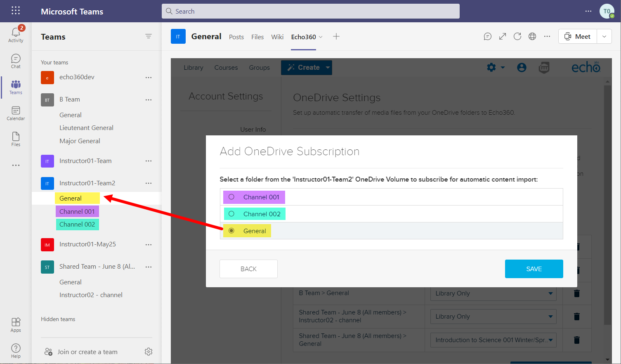Screen dimensions: 621x364
Task: Open manage teams settings gear
Action: coord(149,352)
